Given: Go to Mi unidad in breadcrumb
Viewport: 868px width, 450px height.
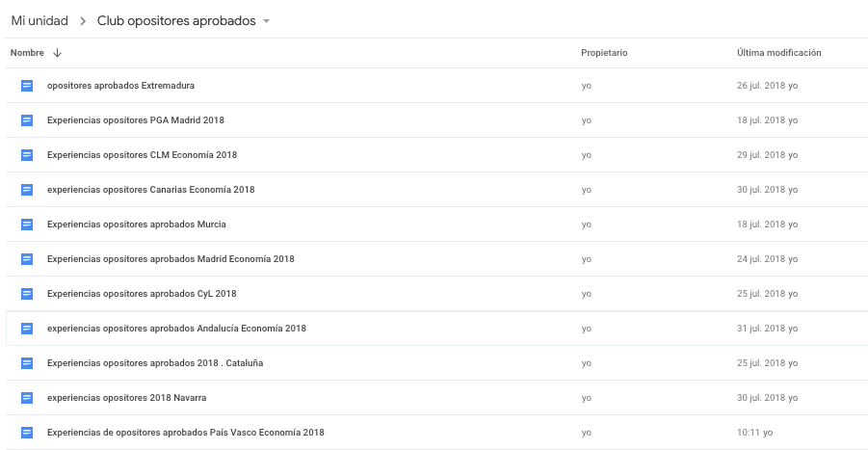Looking at the screenshot, I should tap(39, 21).
